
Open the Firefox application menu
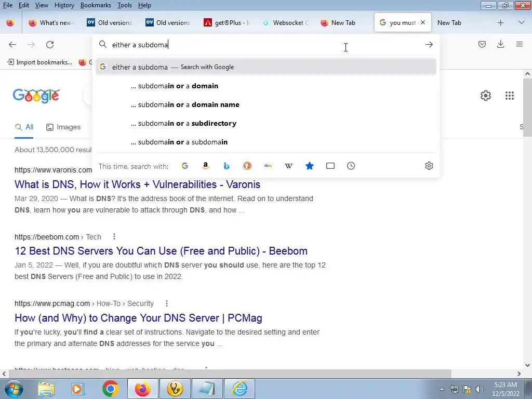click(519, 44)
